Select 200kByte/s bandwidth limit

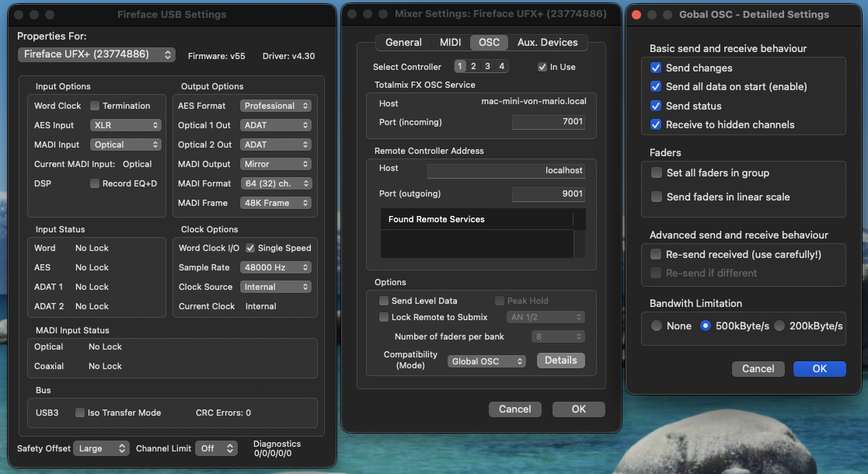click(x=779, y=326)
